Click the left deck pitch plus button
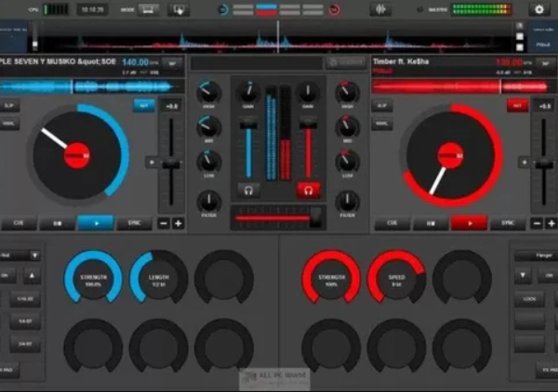Viewport: 558px width, 392px height. 178,223
